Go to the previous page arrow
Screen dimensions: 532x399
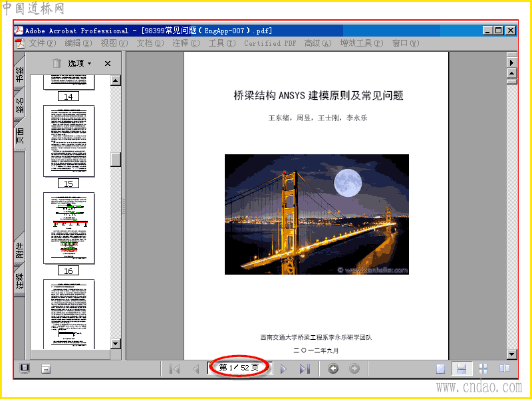point(196,369)
